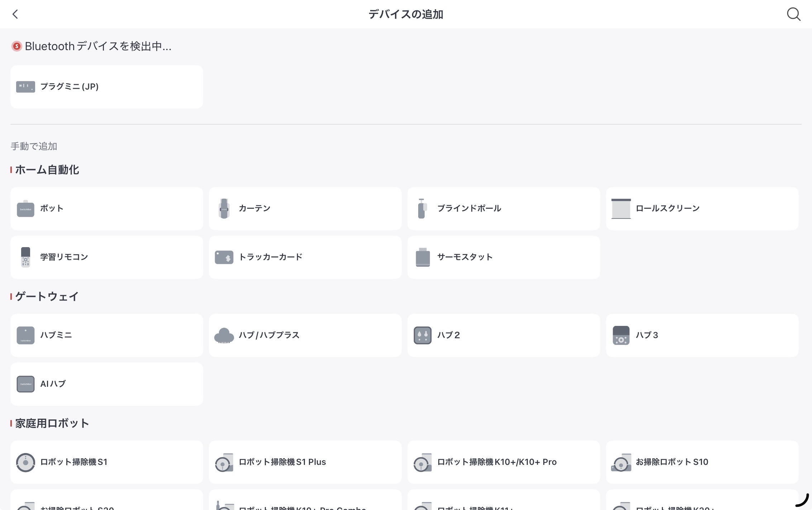Select the detected プラグミニ (JP) device
812x510 pixels.
(x=106, y=87)
